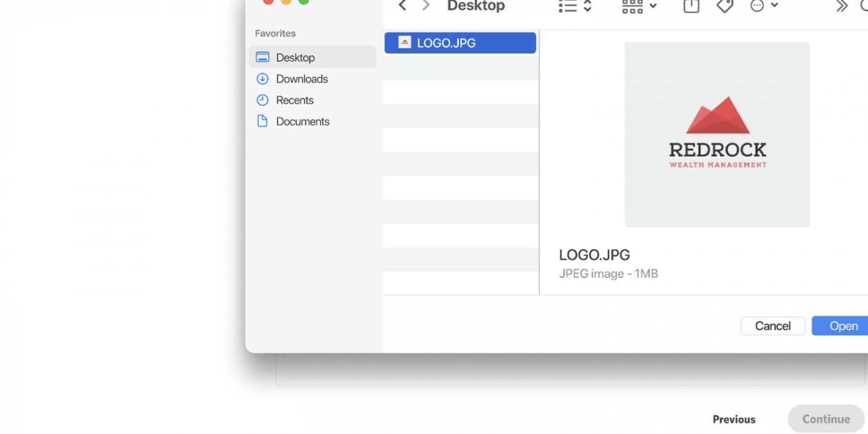
Task: Open the ellipsis more actions icon
Action: pos(757,6)
